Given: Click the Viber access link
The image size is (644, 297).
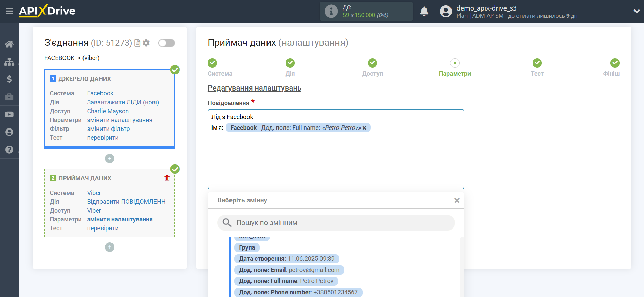Looking at the screenshot, I should [94, 211].
